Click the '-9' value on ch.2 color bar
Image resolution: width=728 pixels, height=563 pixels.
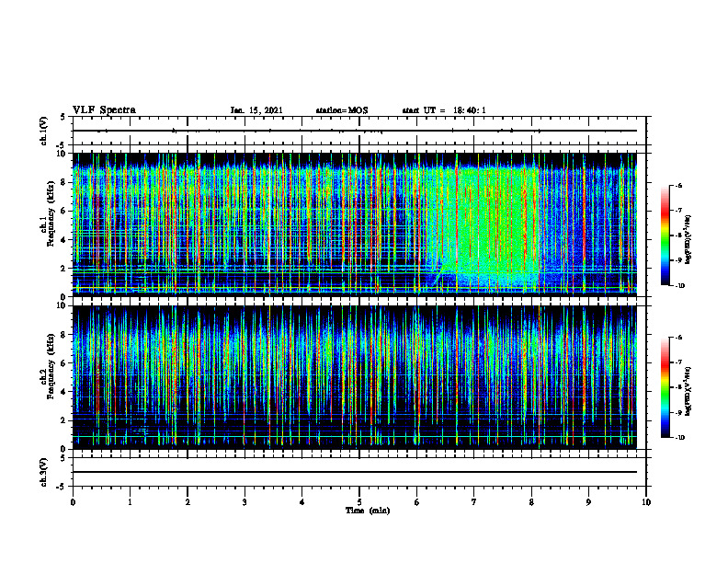(678, 412)
